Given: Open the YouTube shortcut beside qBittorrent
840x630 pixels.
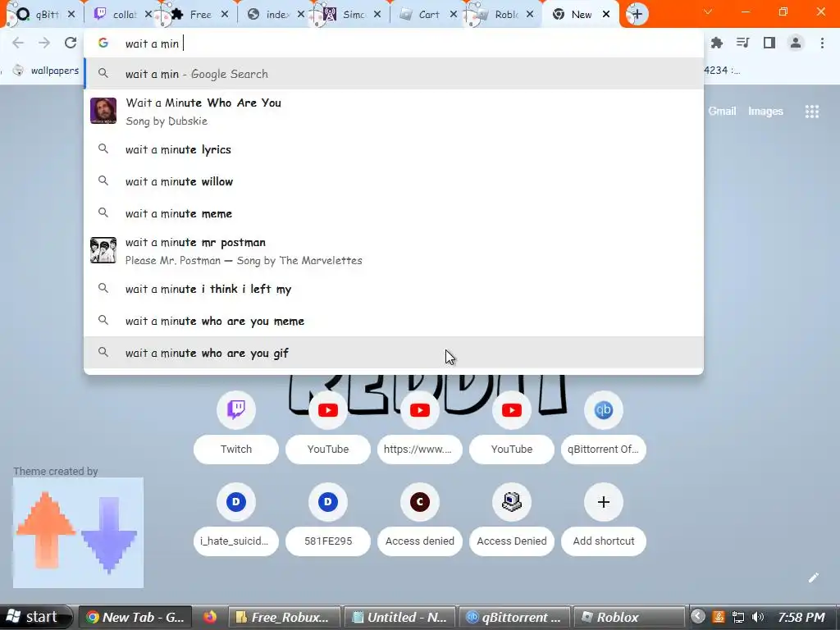Looking at the screenshot, I should coord(512,410).
